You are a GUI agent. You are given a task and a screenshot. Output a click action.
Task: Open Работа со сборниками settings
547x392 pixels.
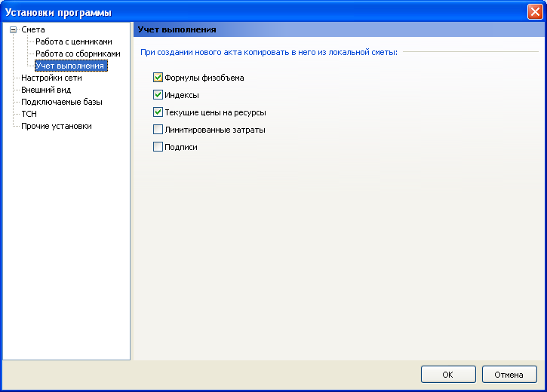coord(78,54)
